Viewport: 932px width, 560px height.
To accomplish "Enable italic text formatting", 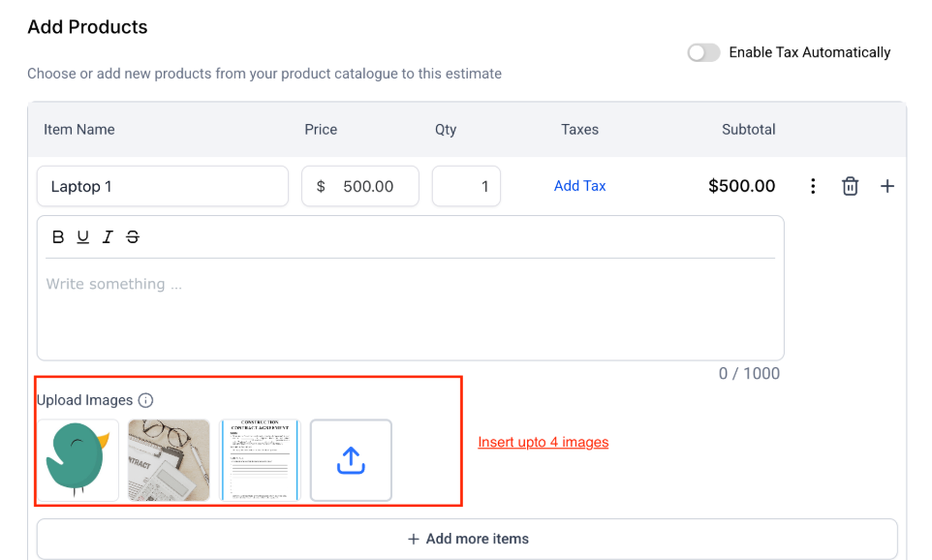I will point(108,237).
